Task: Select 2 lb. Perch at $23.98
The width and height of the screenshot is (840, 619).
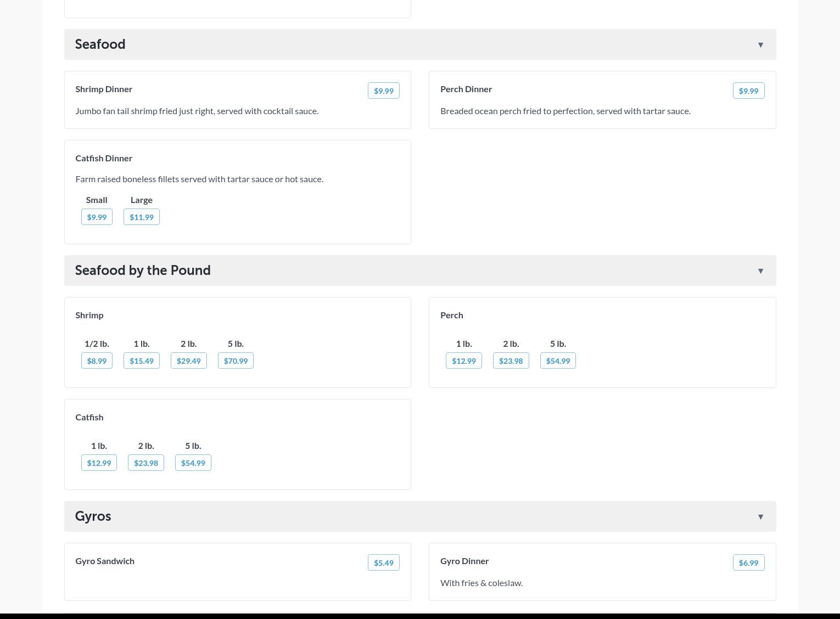Action: [511, 361]
